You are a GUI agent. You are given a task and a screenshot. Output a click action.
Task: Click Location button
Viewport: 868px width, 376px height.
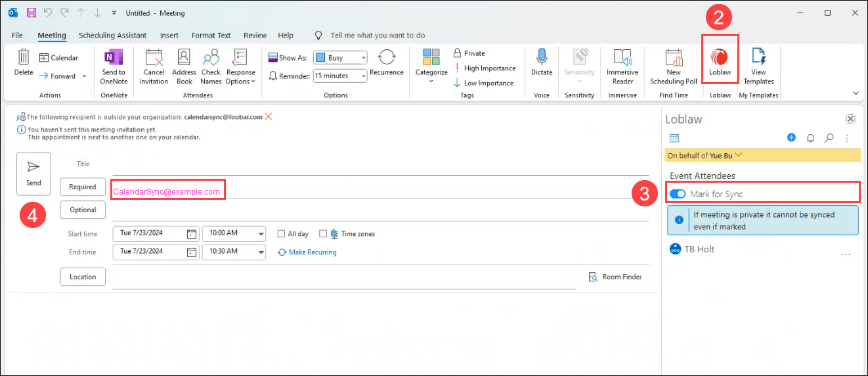[x=83, y=277]
